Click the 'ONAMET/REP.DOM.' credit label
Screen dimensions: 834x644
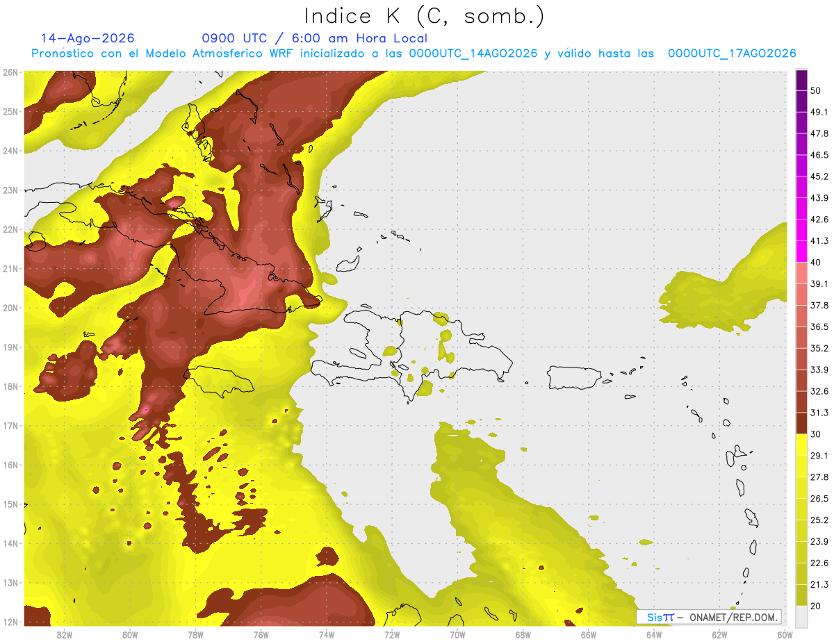pyautogui.click(x=733, y=617)
